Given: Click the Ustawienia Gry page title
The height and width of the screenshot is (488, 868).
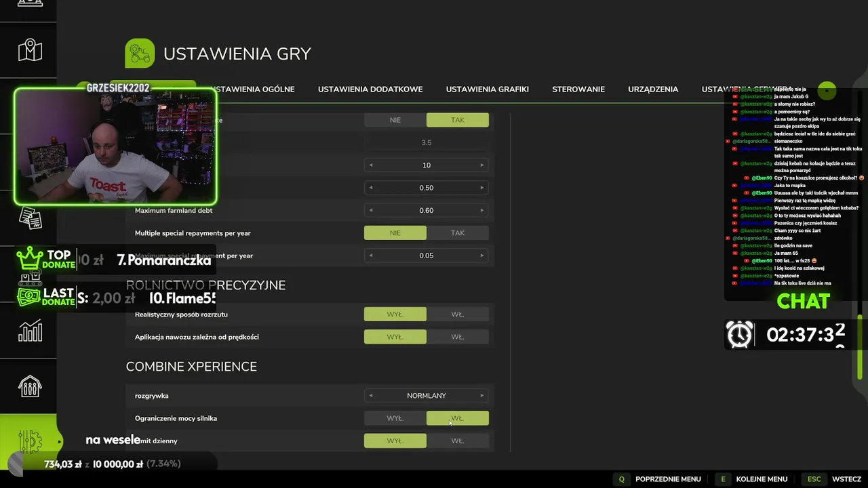Looking at the screenshot, I should (237, 54).
